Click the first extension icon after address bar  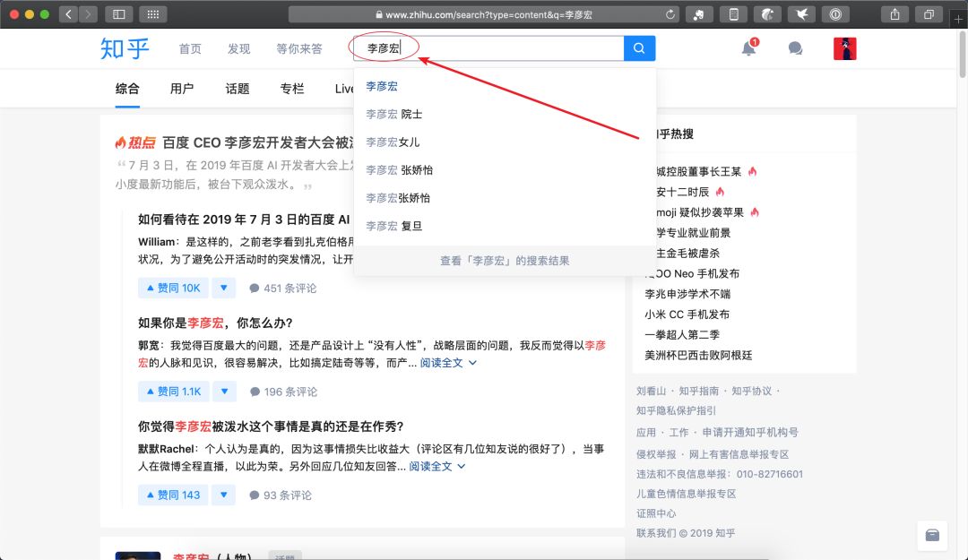[699, 14]
